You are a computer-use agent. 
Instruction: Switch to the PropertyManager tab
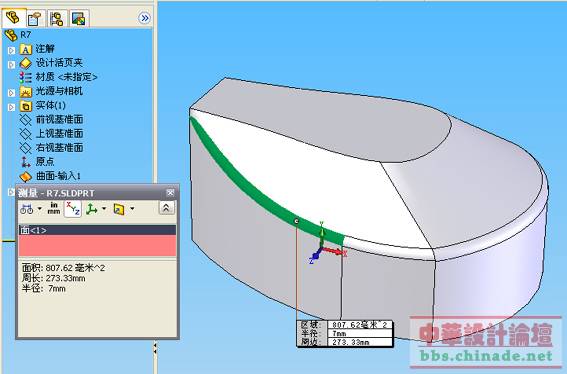point(35,18)
